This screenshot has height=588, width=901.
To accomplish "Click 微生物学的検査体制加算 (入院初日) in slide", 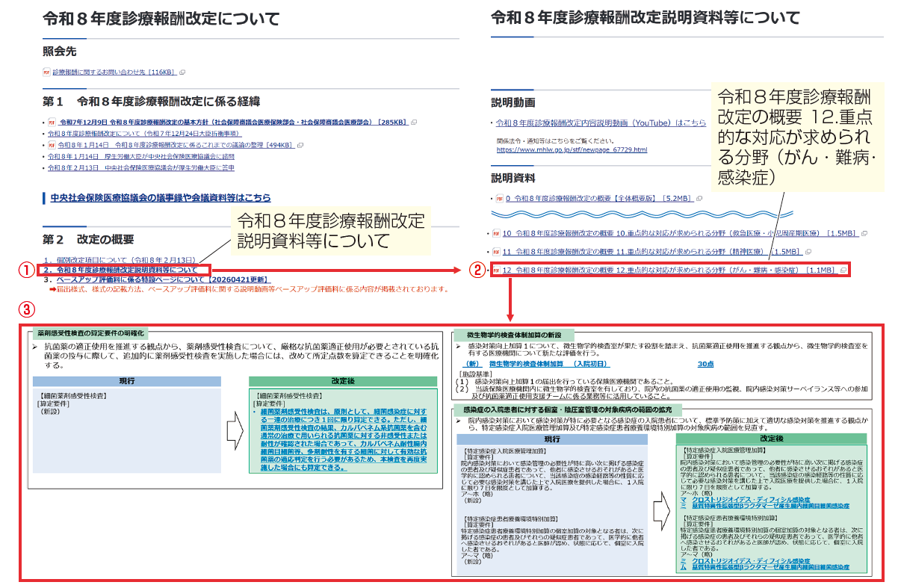I will tap(550, 363).
